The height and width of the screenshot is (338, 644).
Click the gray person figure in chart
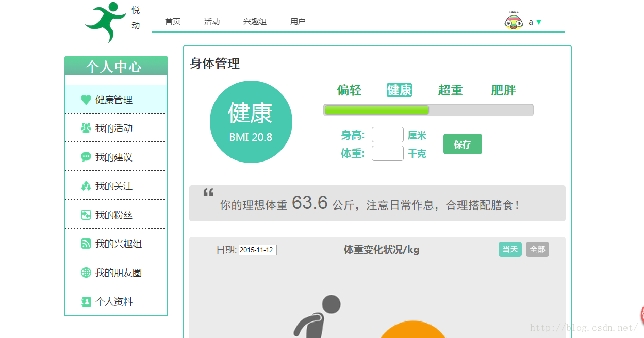click(317, 316)
